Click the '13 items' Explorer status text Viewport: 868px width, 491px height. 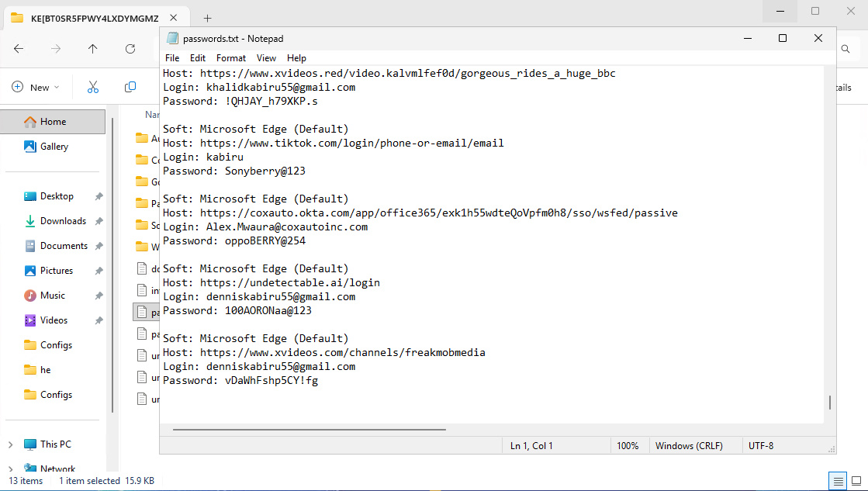tap(26, 480)
